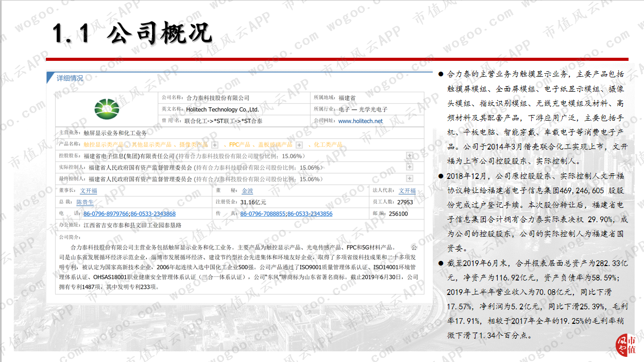This screenshot has width=644, height=362.
Task: Open the 触控显示类产品 product link
Action: 103,145
